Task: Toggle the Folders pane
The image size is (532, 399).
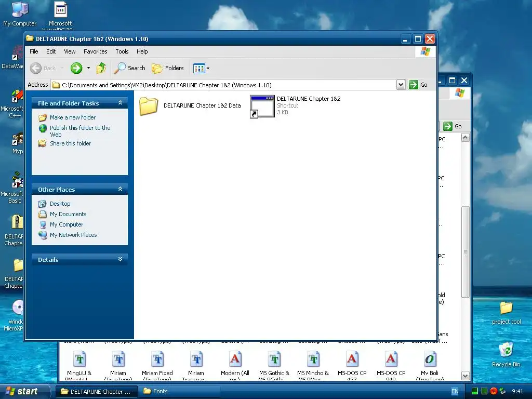Action: click(168, 68)
